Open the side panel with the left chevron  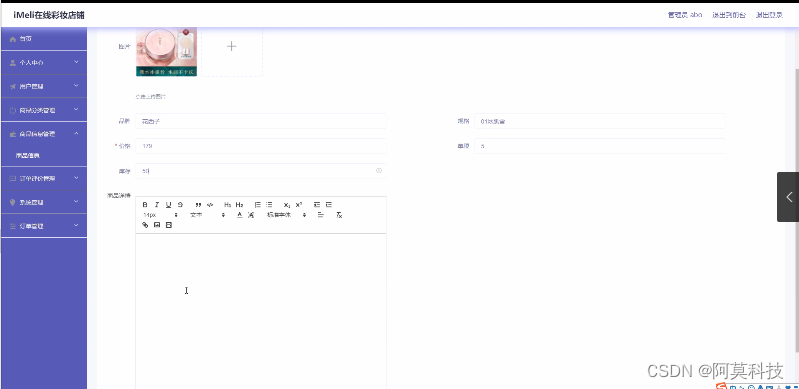788,197
